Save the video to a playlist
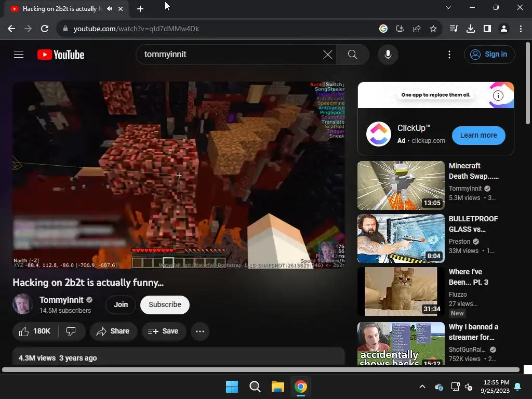The height and width of the screenshot is (399, 532). [x=164, y=331]
